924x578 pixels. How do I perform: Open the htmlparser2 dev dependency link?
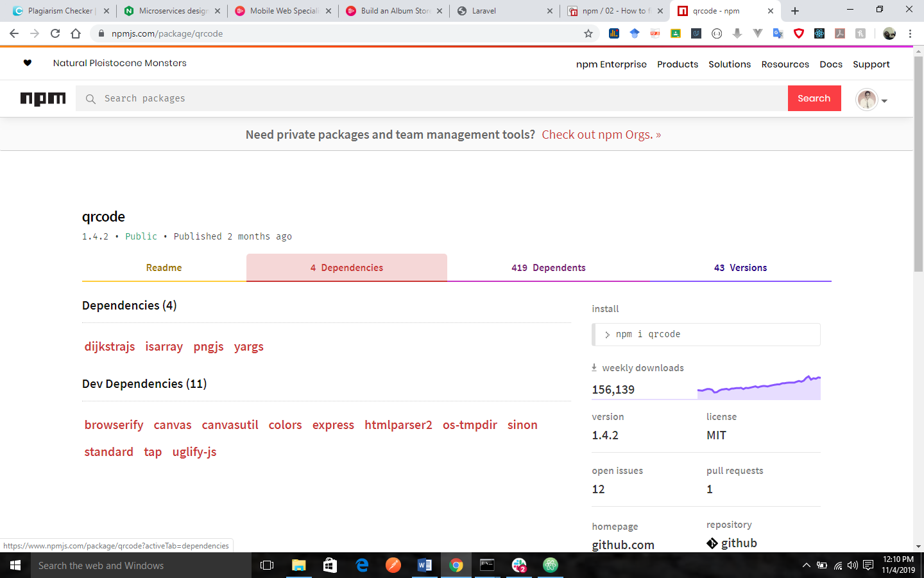[398, 425]
